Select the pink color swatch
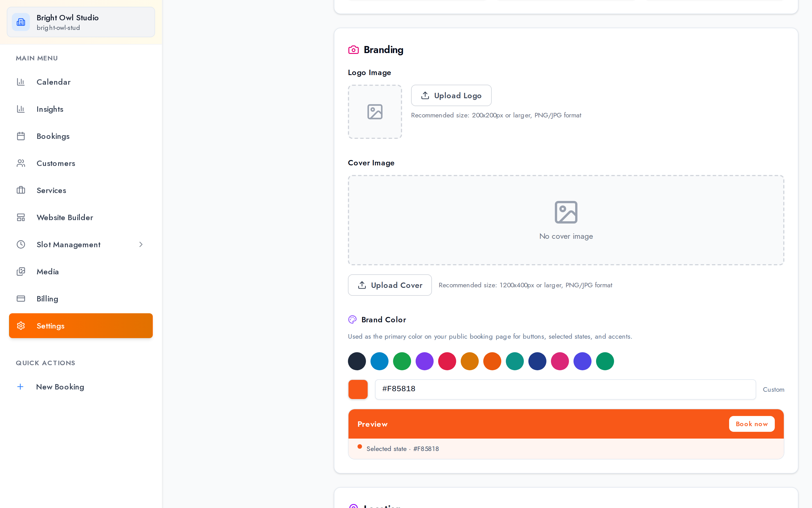Image resolution: width=812 pixels, height=508 pixels. (560, 361)
